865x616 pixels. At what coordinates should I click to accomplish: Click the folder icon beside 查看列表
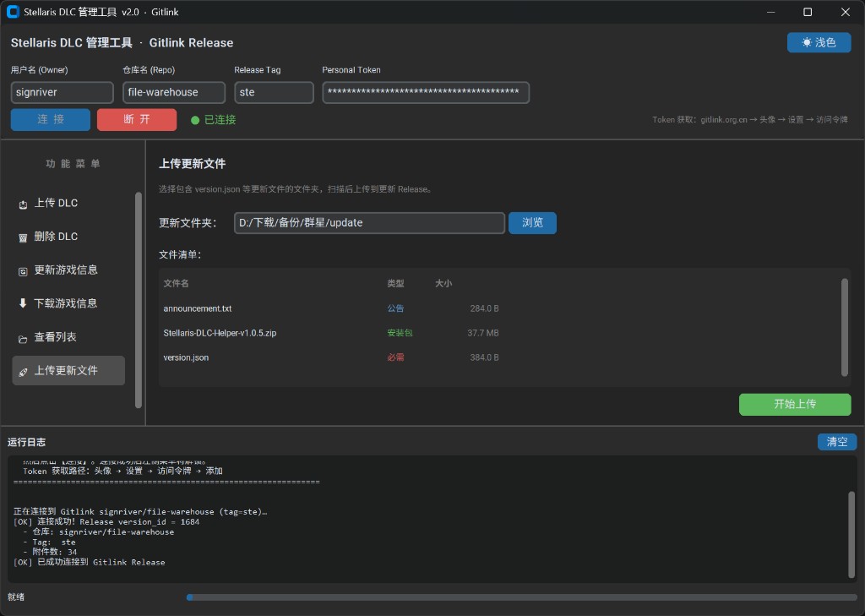23,338
